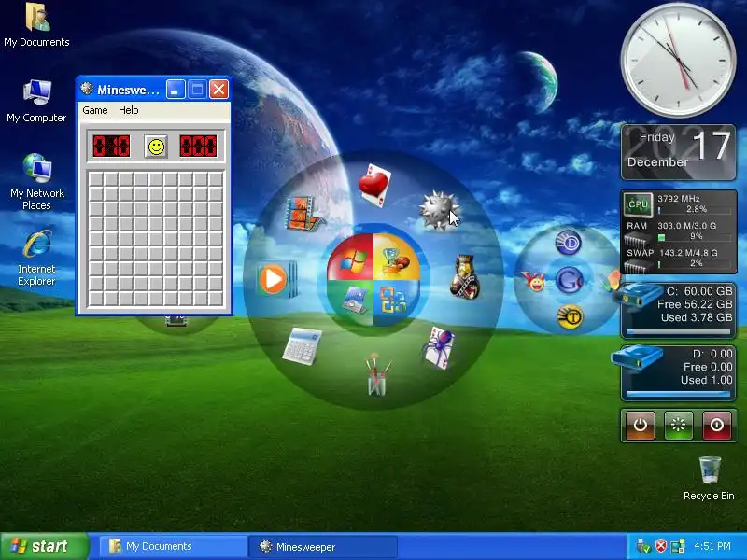Reveal the bottom-right Minesweeper grid cell

[216, 298]
